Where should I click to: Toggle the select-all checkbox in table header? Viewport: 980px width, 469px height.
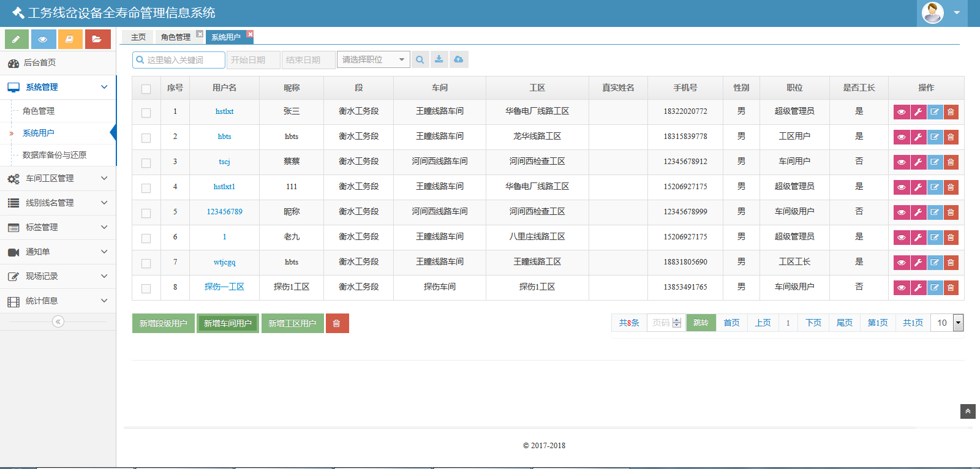[146, 89]
